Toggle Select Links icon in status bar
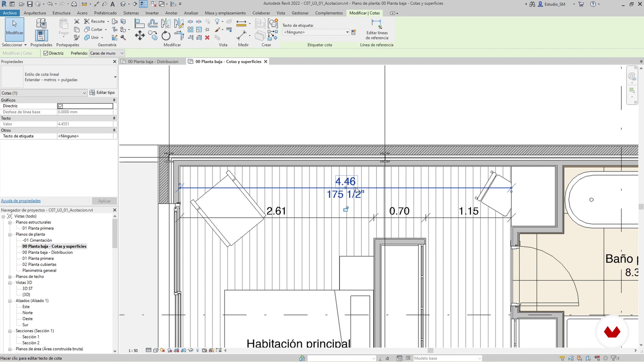 (562, 358)
